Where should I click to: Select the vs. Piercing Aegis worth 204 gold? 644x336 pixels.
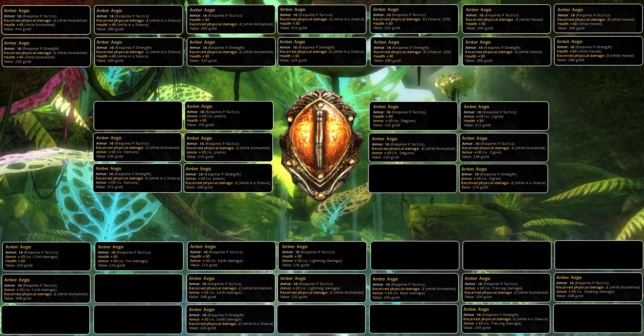(506, 288)
